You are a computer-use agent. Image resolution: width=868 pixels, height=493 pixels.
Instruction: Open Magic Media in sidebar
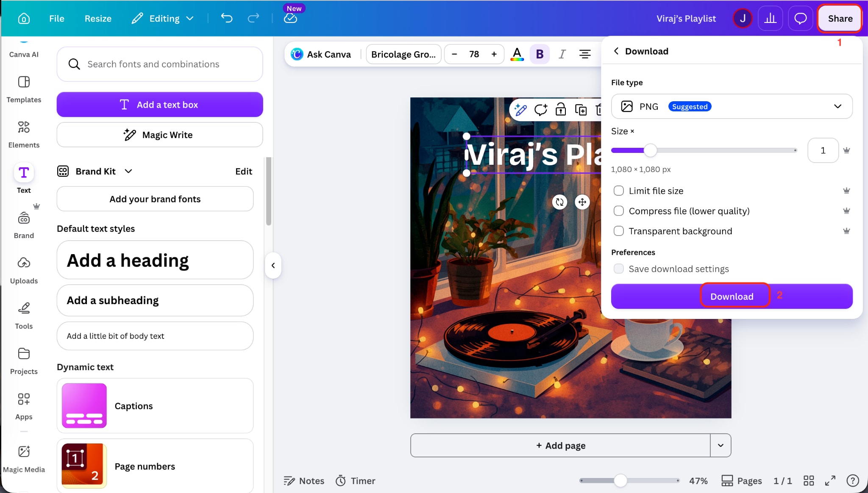[24, 459]
